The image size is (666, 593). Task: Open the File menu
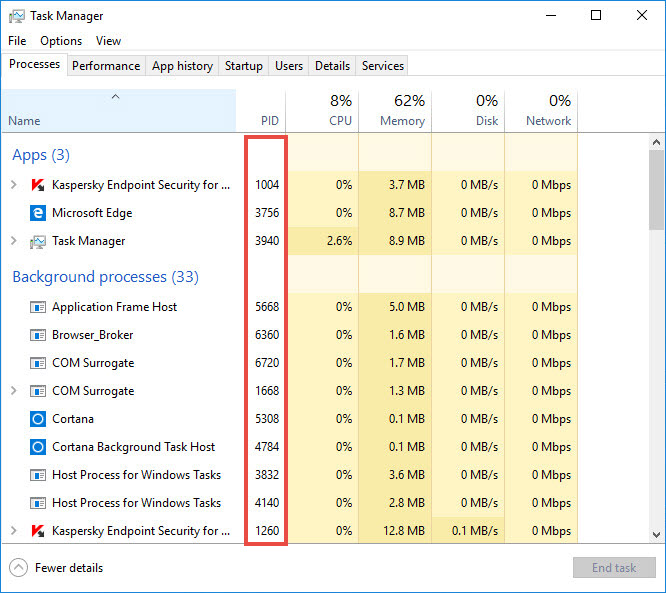click(17, 41)
